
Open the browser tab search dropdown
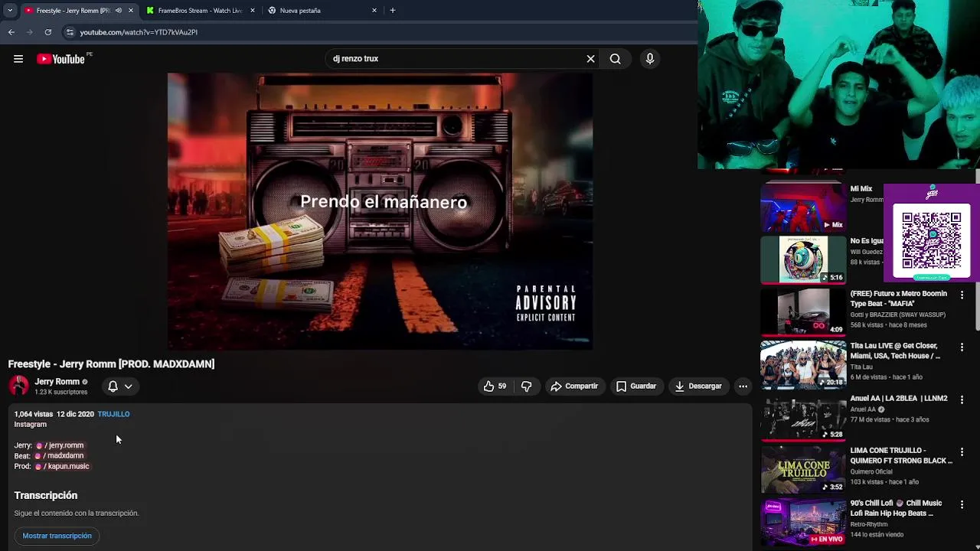point(9,11)
